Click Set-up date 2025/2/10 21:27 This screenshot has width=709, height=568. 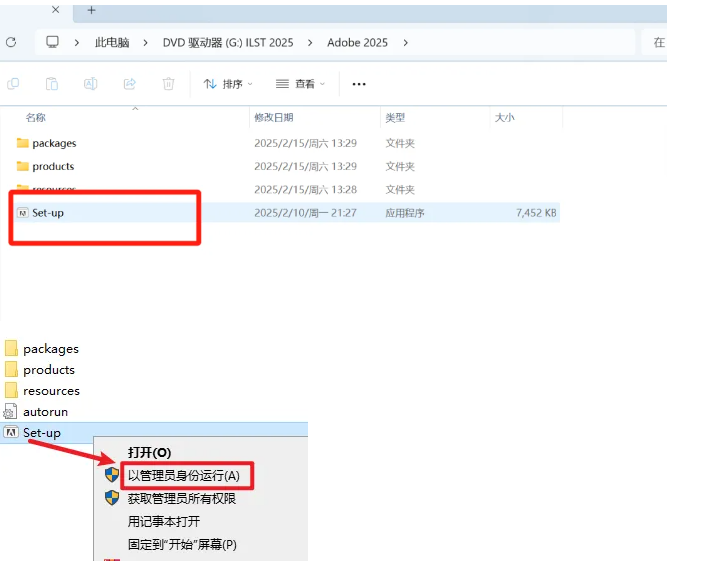click(x=305, y=213)
